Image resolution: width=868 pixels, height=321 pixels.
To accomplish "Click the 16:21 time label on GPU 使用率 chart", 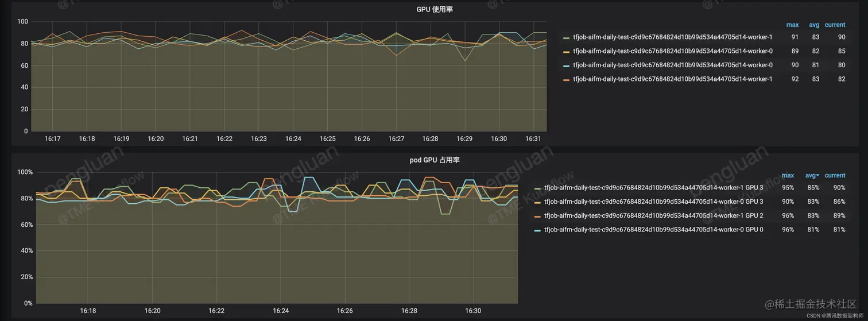I will [x=190, y=139].
